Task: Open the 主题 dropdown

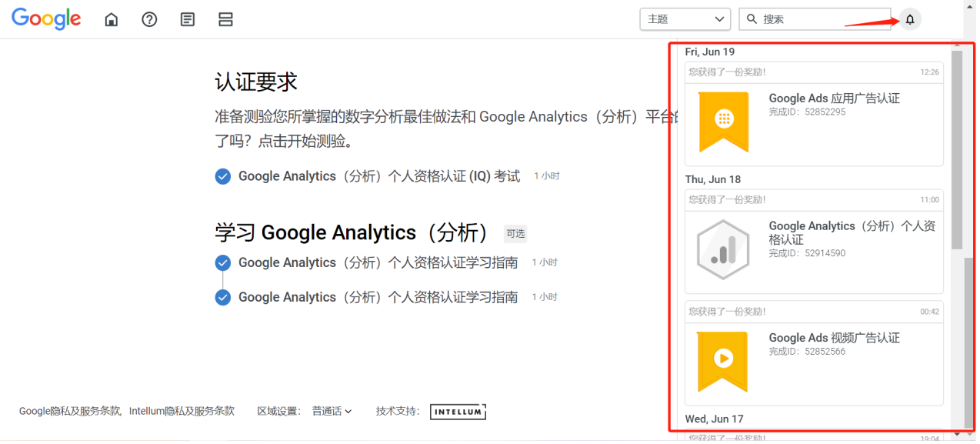Action: click(x=685, y=19)
